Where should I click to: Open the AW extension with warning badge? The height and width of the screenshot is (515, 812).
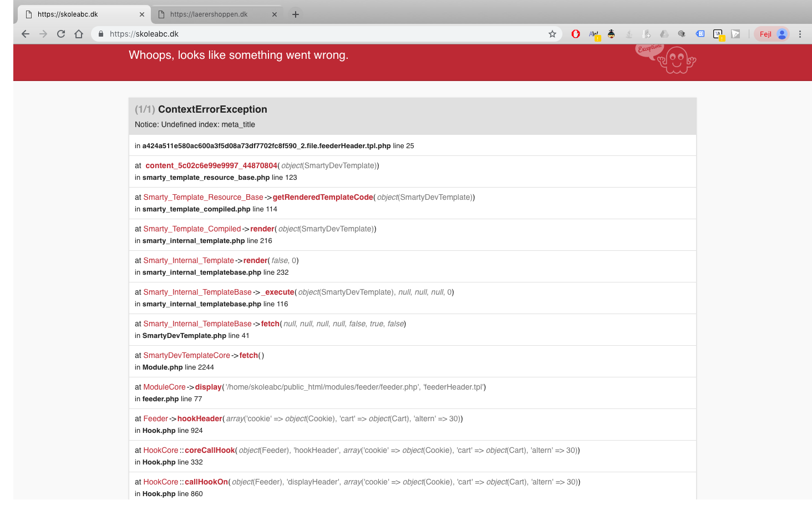click(x=594, y=34)
